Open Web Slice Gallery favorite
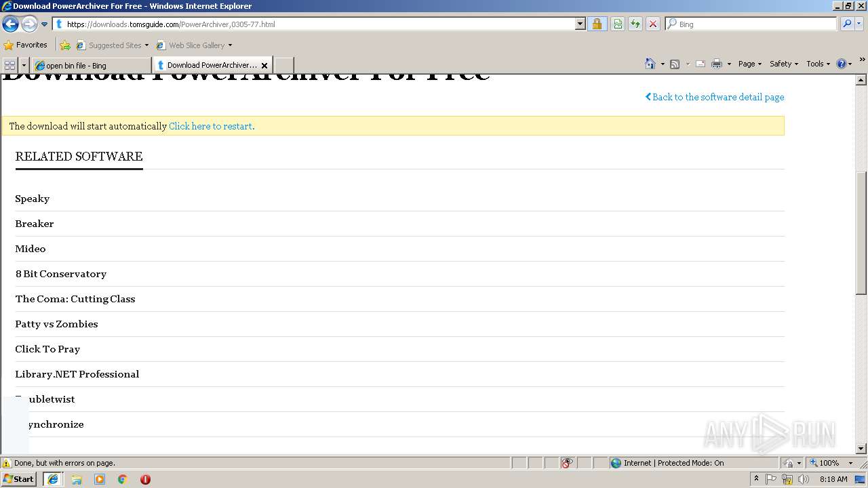 (x=195, y=45)
